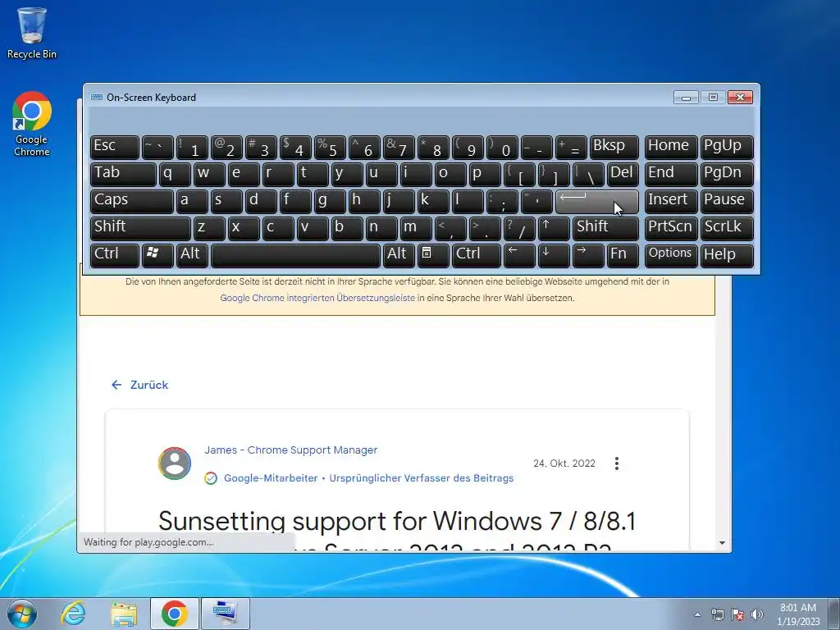This screenshot has height=630, width=840.
Task: Hit the Windows logo key on keyboard
Action: tap(157, 255)
